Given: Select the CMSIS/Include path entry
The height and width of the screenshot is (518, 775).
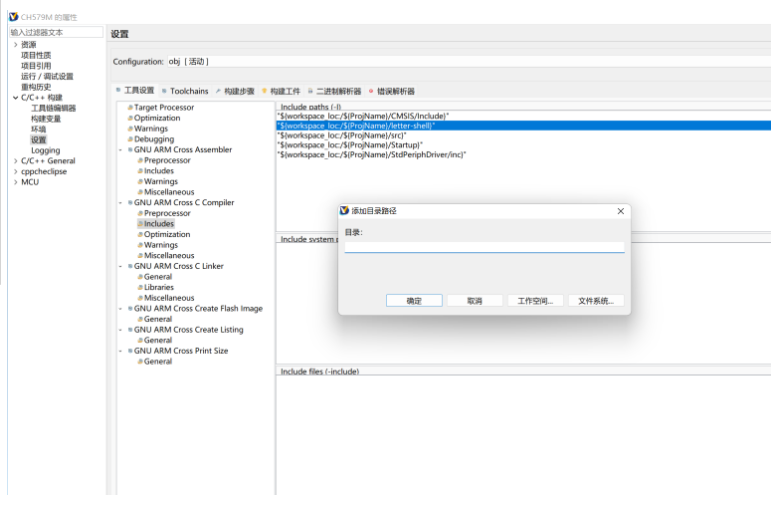Looking at the screenshot, I should [x=363, y=116].
